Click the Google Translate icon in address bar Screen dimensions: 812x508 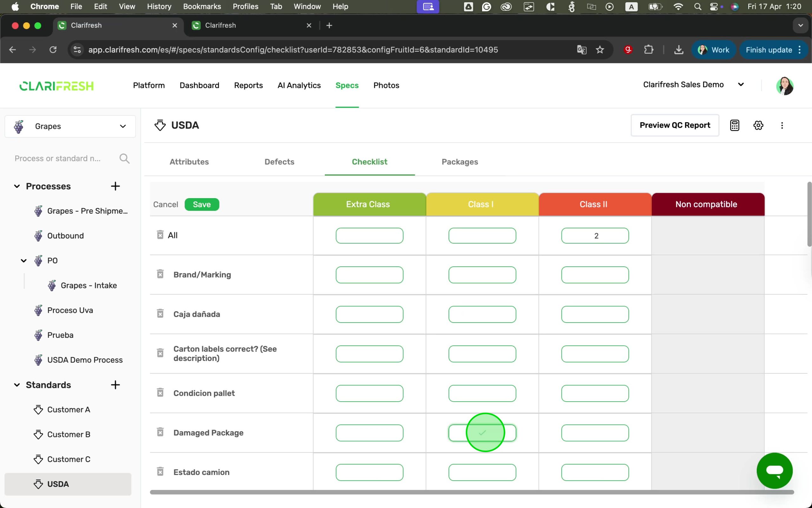581,50
